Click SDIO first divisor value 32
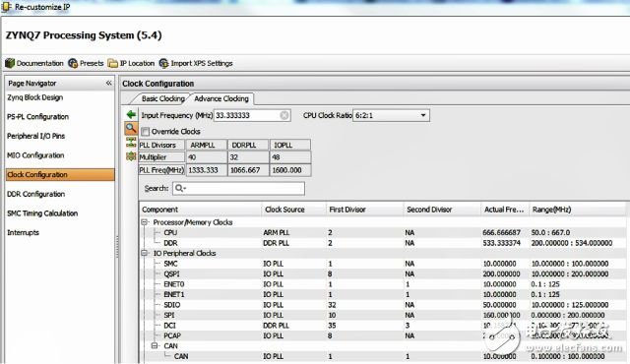 (x=333, y=305)
